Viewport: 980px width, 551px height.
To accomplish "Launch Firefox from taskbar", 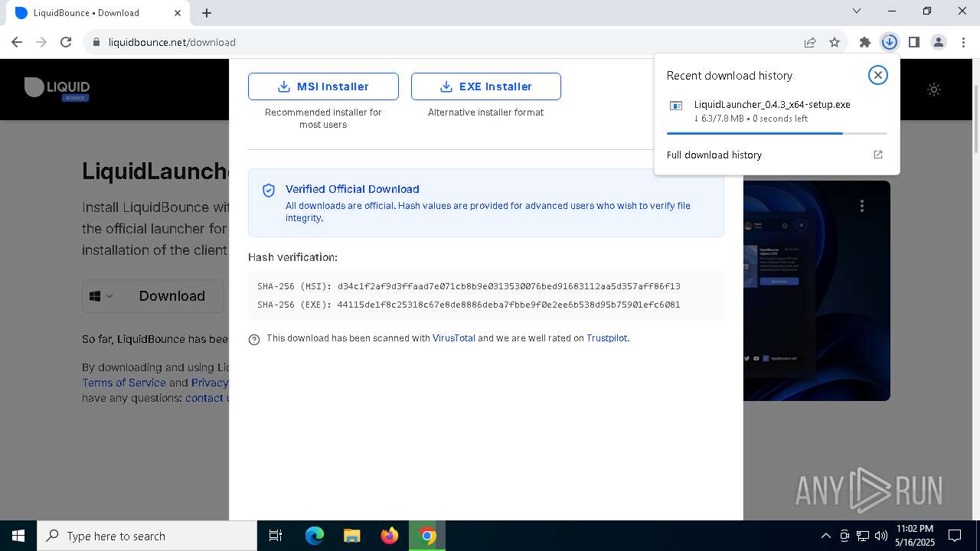I will pos(390,536).
